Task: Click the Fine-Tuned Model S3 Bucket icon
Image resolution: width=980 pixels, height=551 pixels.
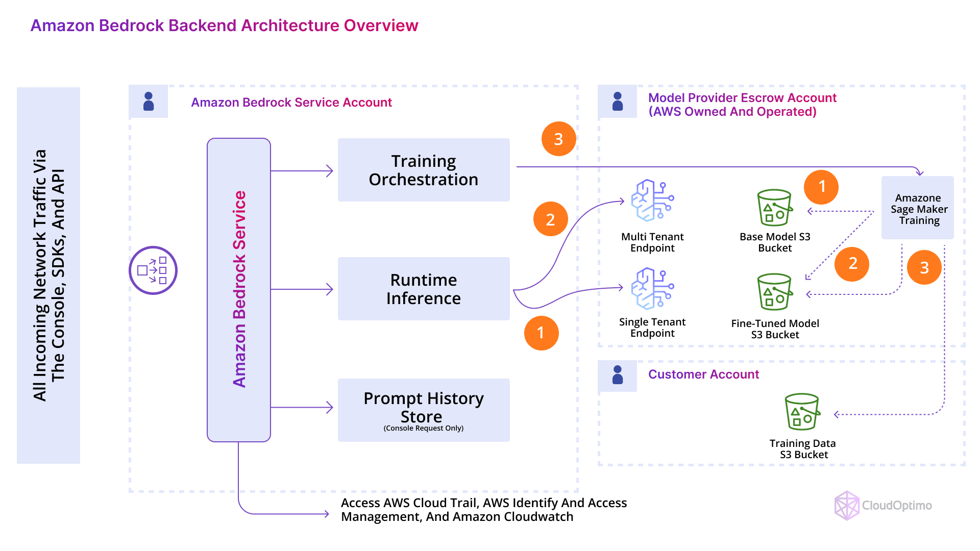Action: point(775,292)
